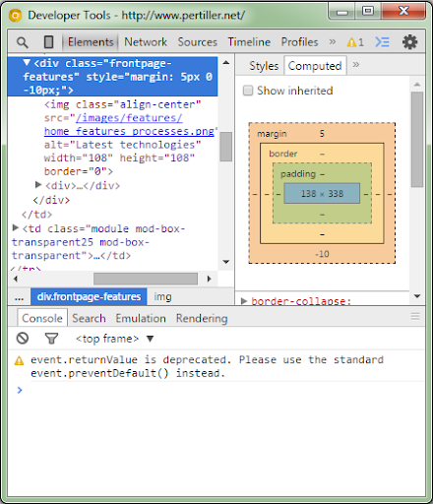Expand the td module mod-box node
The width and height of the screenshot is (433, 504).
pos(15,227)
